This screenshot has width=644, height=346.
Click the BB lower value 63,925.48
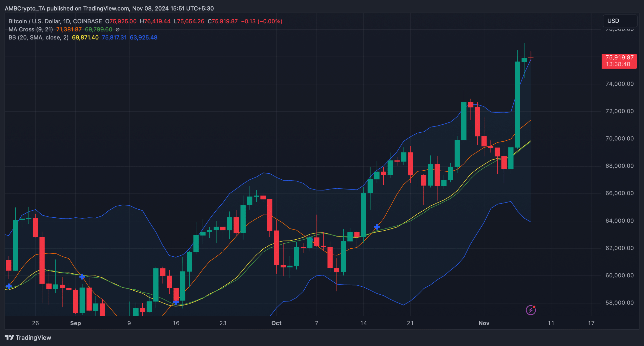(144, 37)
